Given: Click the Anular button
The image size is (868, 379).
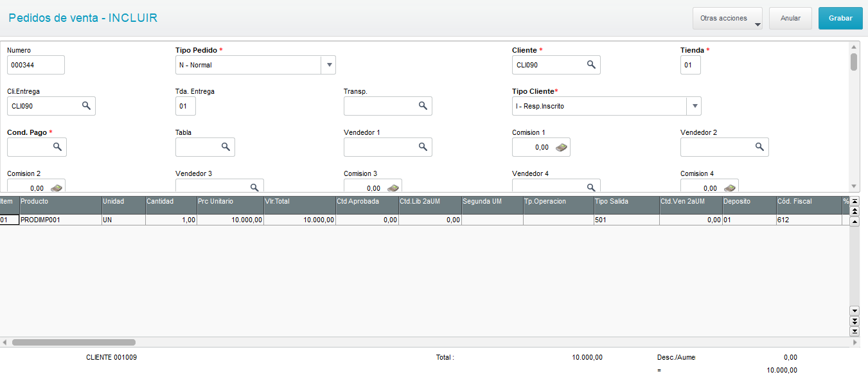Looking at the screenshot, I should [x=790, y=19].
